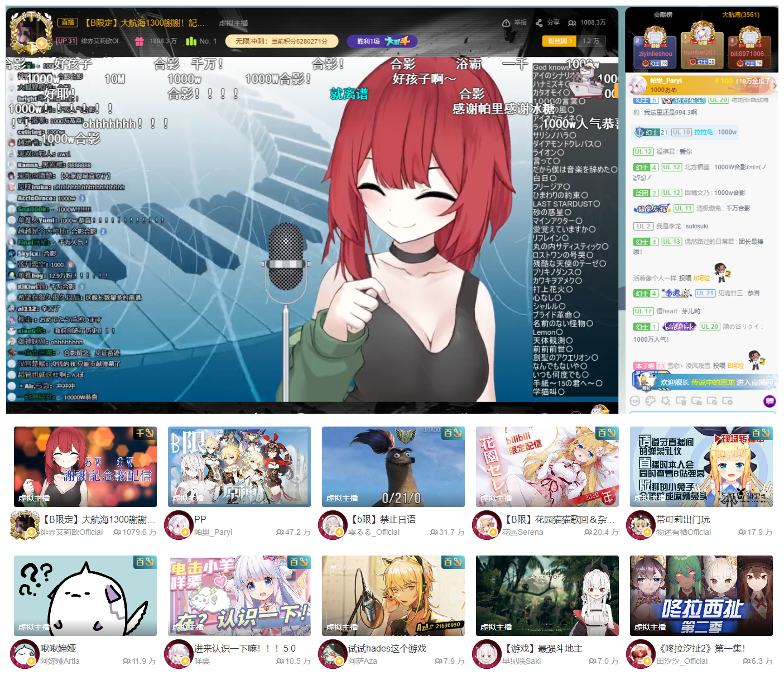Click 阿萨Aza avatar under hades card
784x675 pixels.
click(x=333, y=654)
